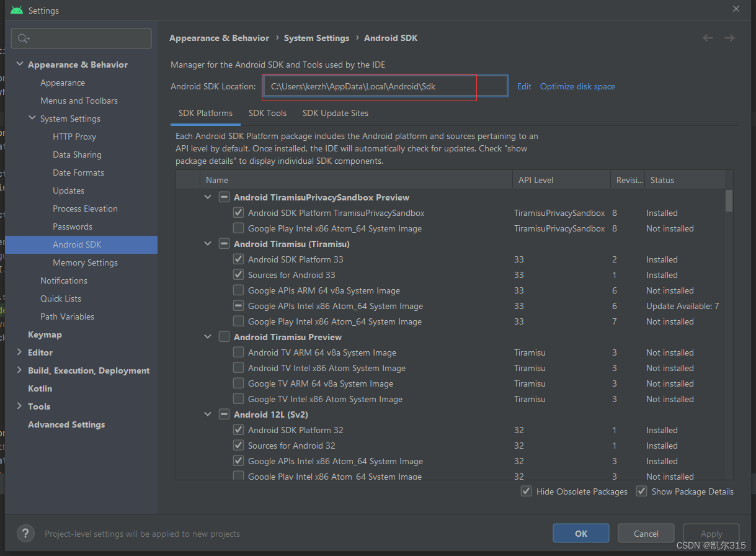Image resolution: width=756 pixels, height=556 pixels.
Task: Click Appearance & Behavior breadcrumb
Action: point(219,38)
